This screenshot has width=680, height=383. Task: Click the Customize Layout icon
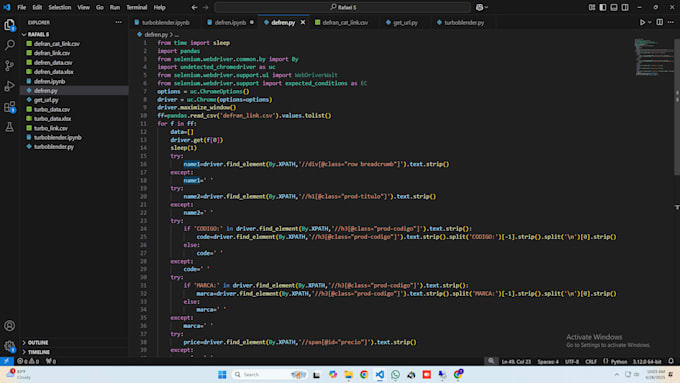click(x=592, y=7)
